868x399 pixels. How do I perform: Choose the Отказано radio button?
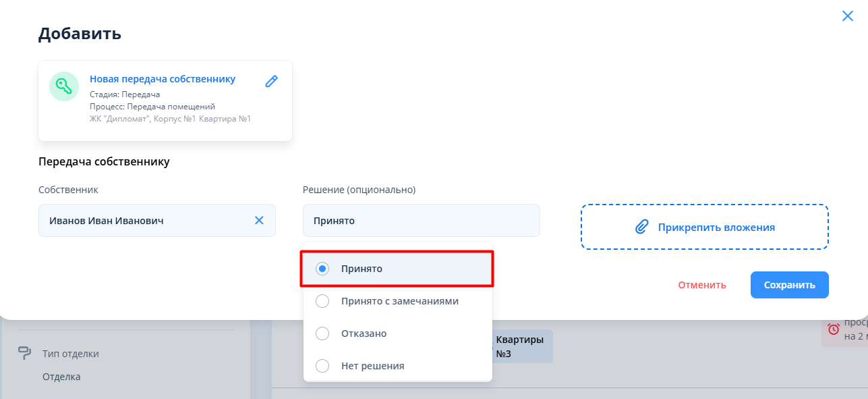click(x=322, y=334)
